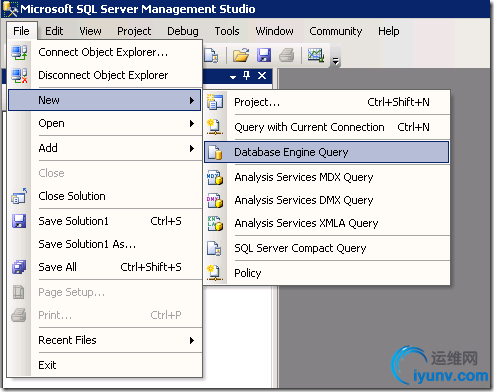This screenshot has height=392, width=494.
Task: Select Database Engine Query entry
Action: pyautogui.click(x=327, y=152)
